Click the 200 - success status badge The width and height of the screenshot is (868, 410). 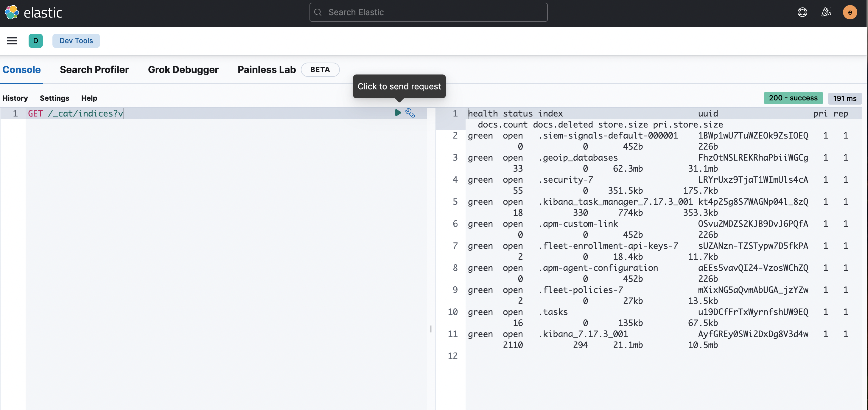[793, 98]
